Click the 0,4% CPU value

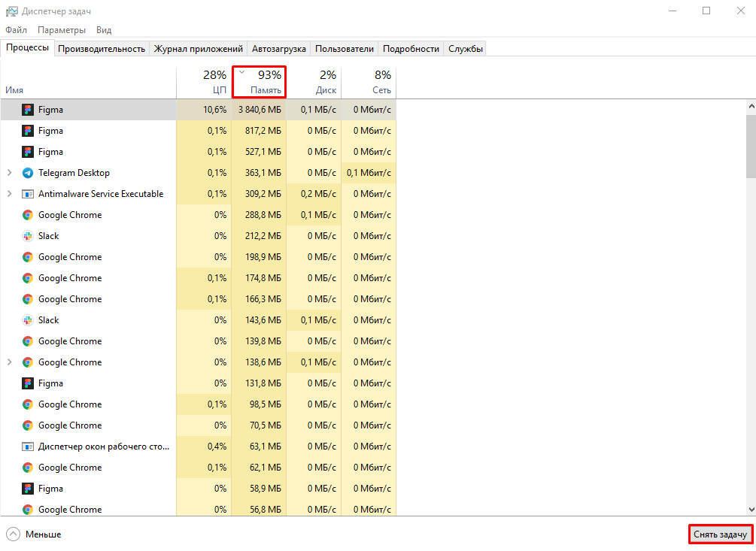click(x=217, y=447)
